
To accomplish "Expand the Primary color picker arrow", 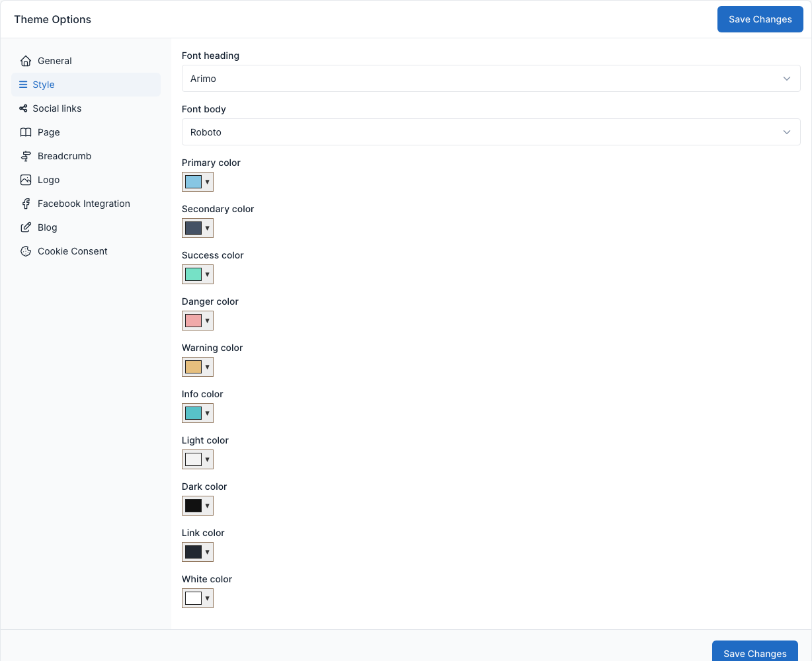I will pos(207,182).
